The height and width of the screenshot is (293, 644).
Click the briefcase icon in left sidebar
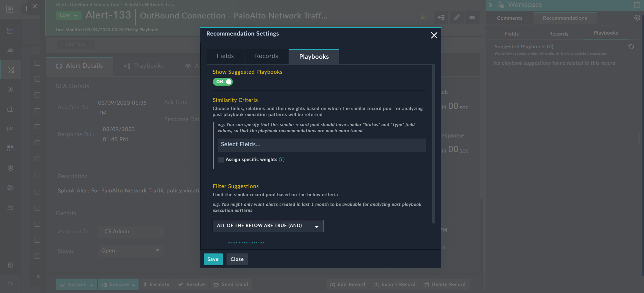10,109
